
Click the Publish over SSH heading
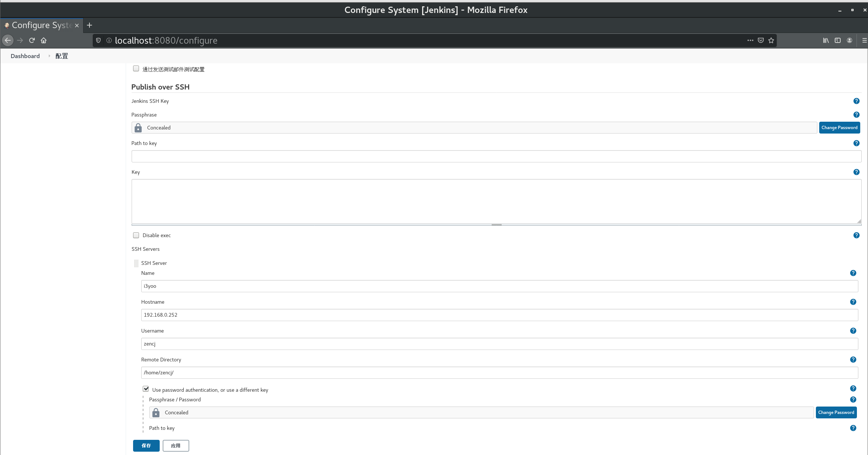[160, 87]
